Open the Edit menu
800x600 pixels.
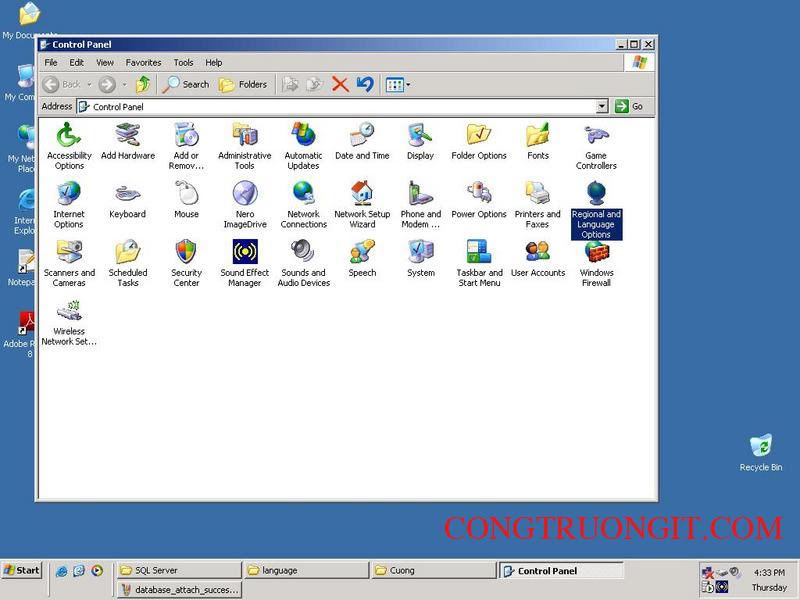[x=77, y=62]
